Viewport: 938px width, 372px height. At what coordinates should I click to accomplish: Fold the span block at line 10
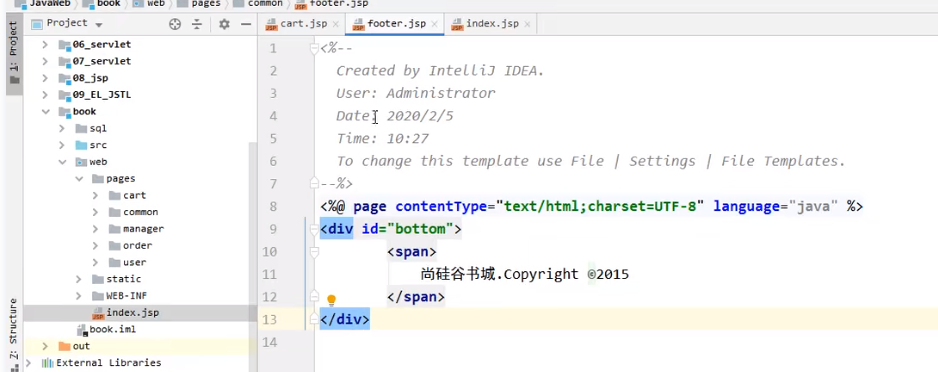(x=314, y=251)
